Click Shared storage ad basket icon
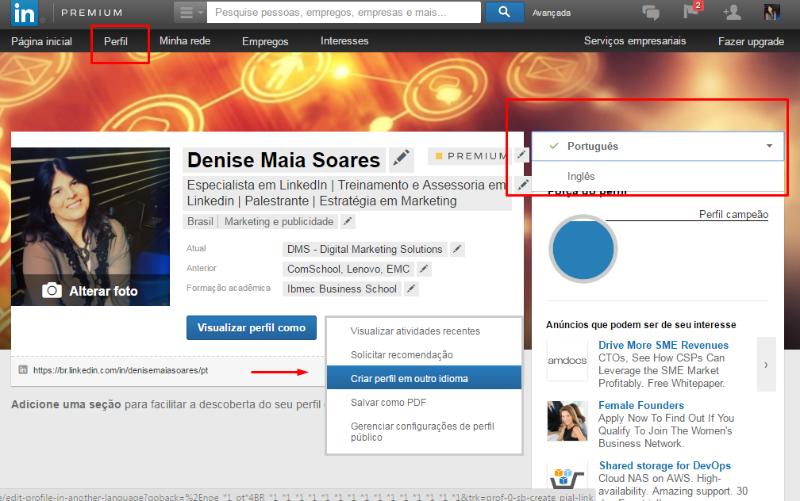 pos(567,479)
